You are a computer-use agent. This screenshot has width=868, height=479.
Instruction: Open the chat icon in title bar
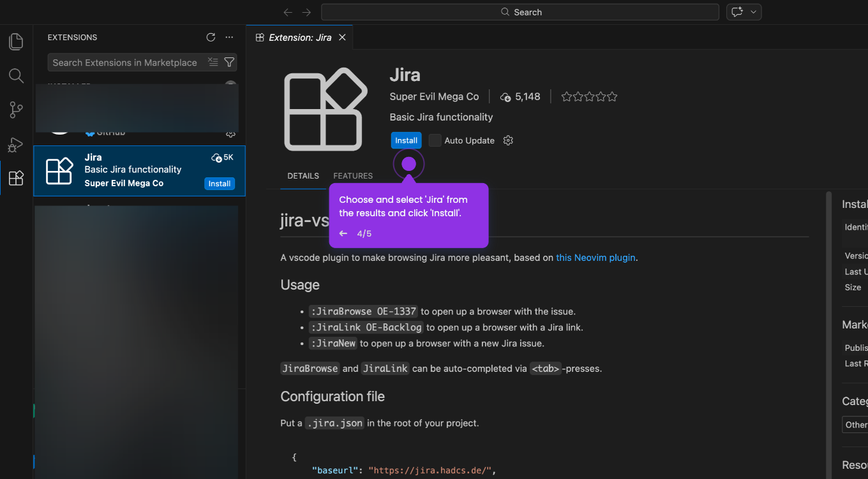point(737,12)
